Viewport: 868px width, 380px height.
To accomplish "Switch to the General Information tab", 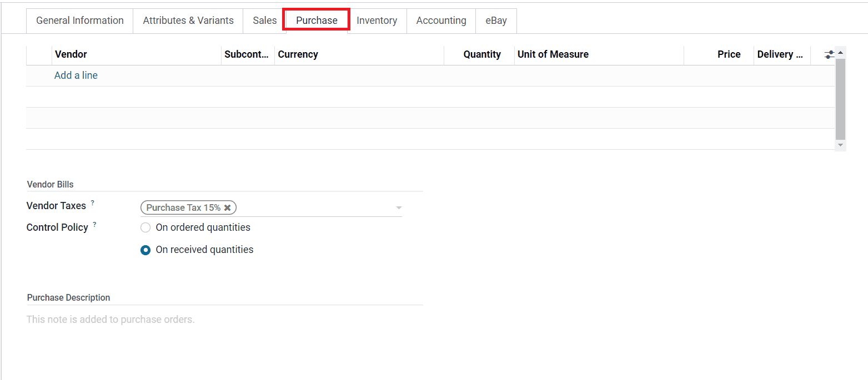I will point(80,21).
